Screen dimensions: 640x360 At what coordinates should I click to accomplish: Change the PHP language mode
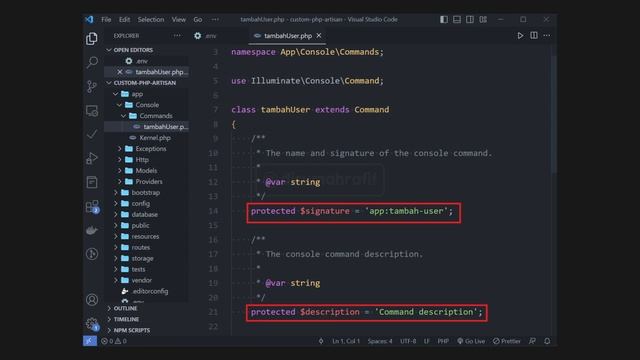point(443,341)
